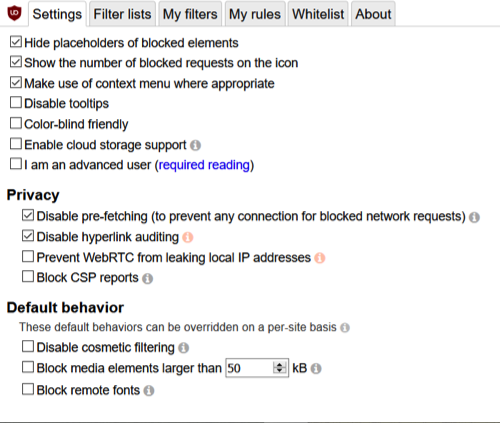Click the uBlock Origin shield logo
Screen dimensions: 500x423
click(x=14, y=13)
